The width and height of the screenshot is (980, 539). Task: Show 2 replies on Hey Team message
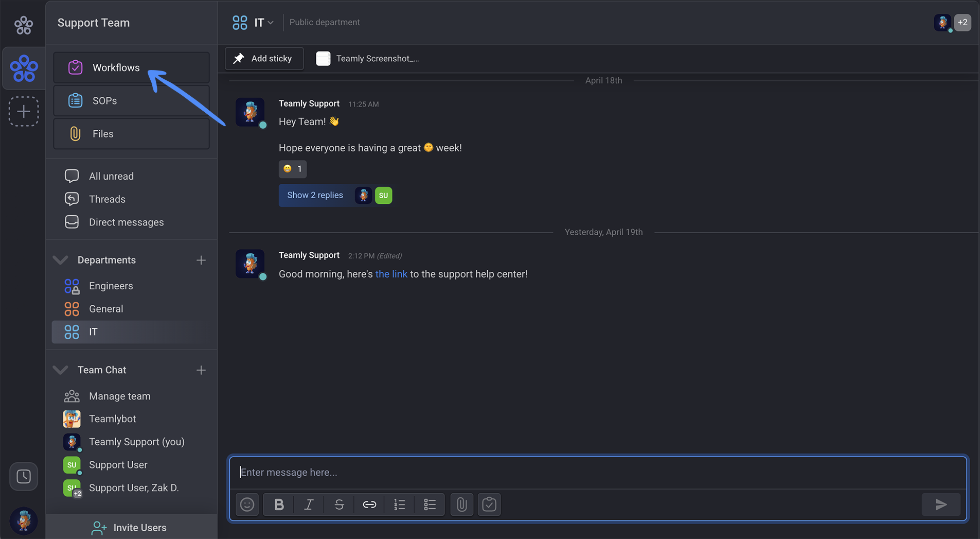[x=315, y=195]
